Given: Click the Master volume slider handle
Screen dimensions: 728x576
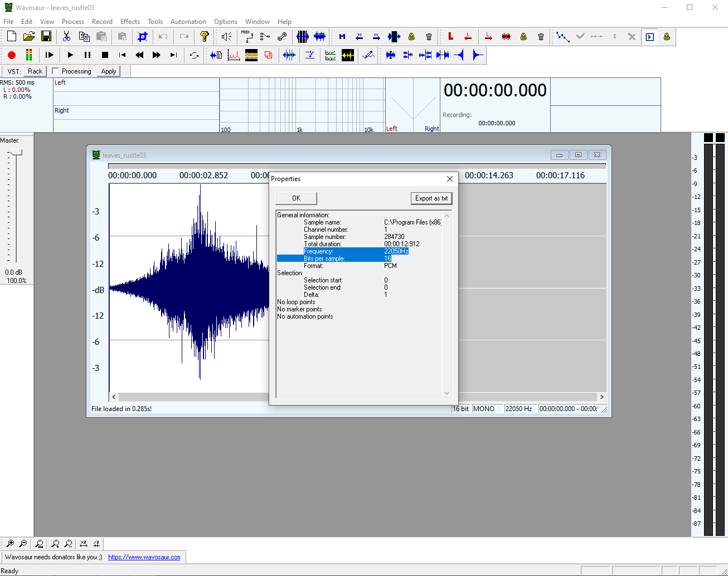Looking at the screenshot, I should pyautogui.click(x=17, y=152).
